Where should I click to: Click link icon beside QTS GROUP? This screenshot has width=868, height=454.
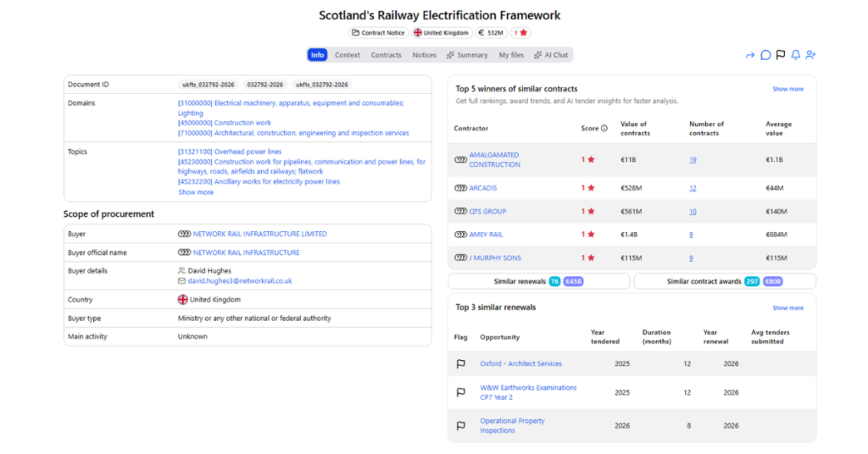(x=460, y=211)
